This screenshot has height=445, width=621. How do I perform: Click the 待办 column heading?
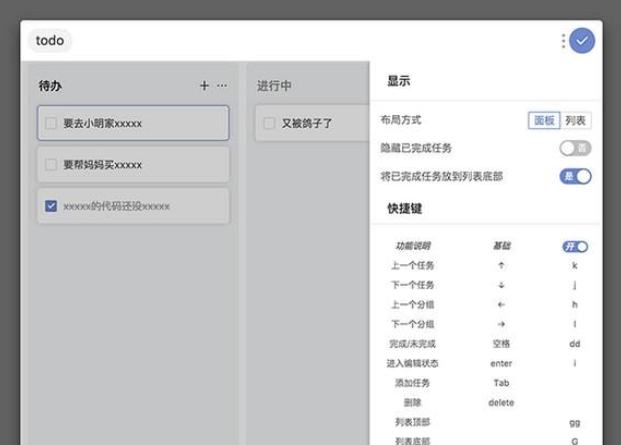point(50,86)
